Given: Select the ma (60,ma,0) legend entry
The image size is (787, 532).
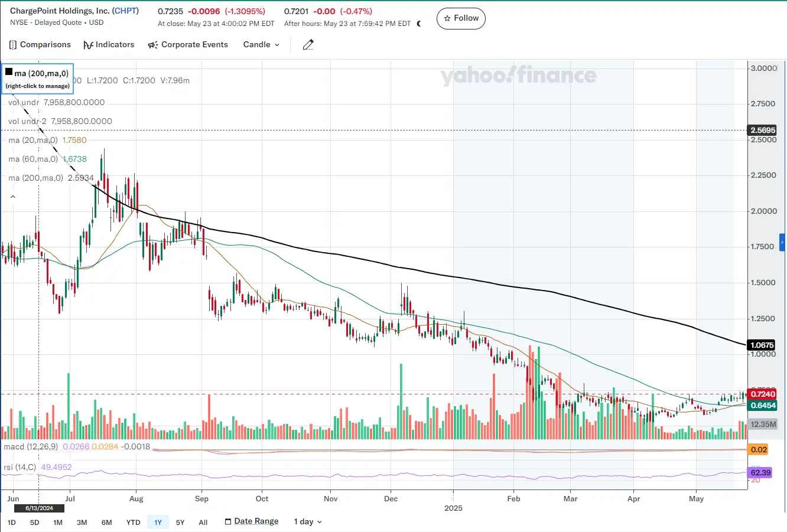Looking at the screenshot, I should (x=47, y=159).
